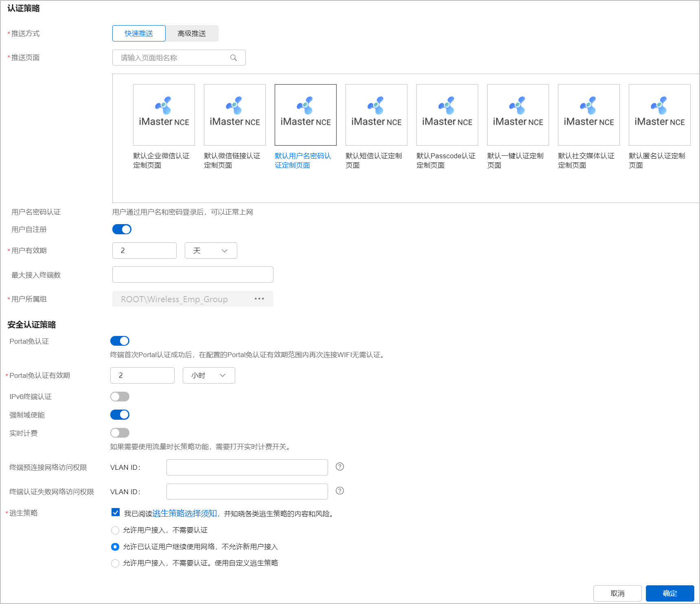Click the 用户有效期 number field
Image resolution: width=700 pixels, height=604 pixels.
144,251
